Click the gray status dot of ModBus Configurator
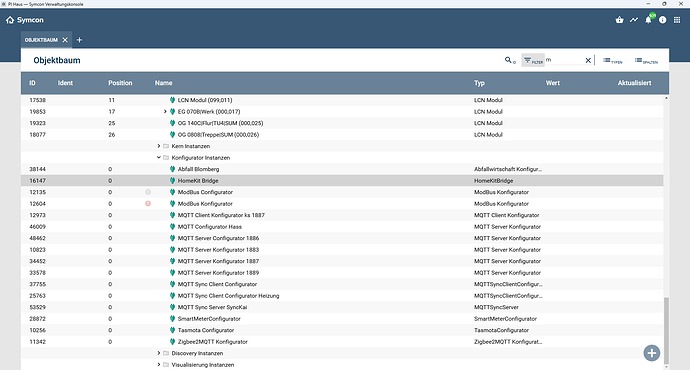 [x=148, y=192]
